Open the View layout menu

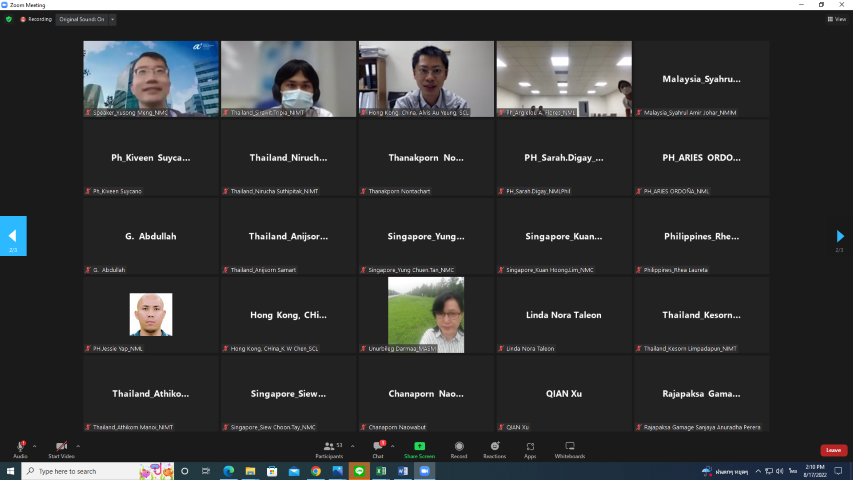click(x=836, y=19)
